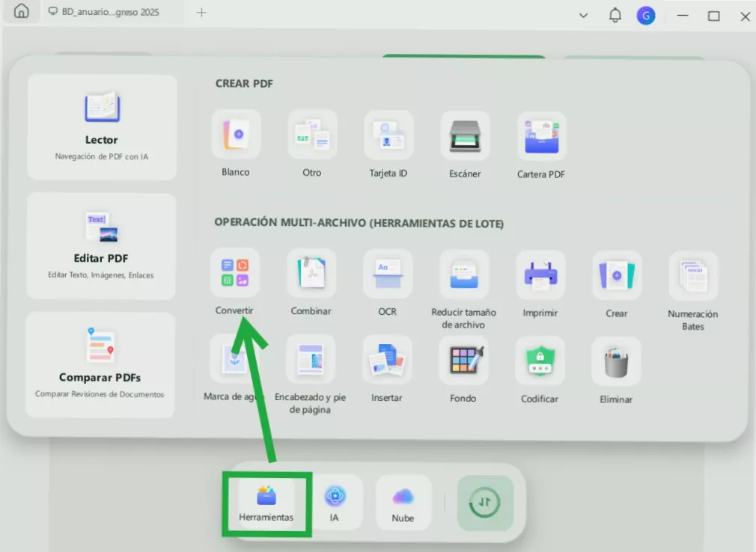Screen dimensions: 756x552
Task: Open the Cartera PDF option
Action: (541, 136)
